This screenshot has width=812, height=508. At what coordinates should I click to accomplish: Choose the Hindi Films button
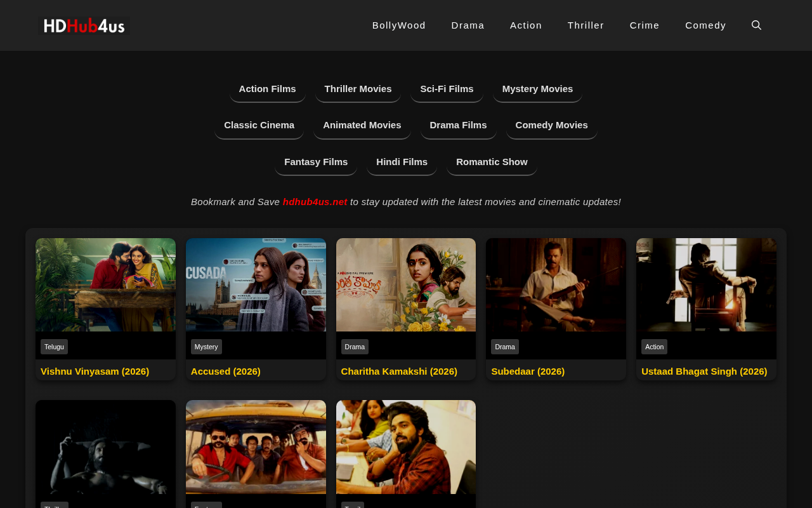coord(402,162)
